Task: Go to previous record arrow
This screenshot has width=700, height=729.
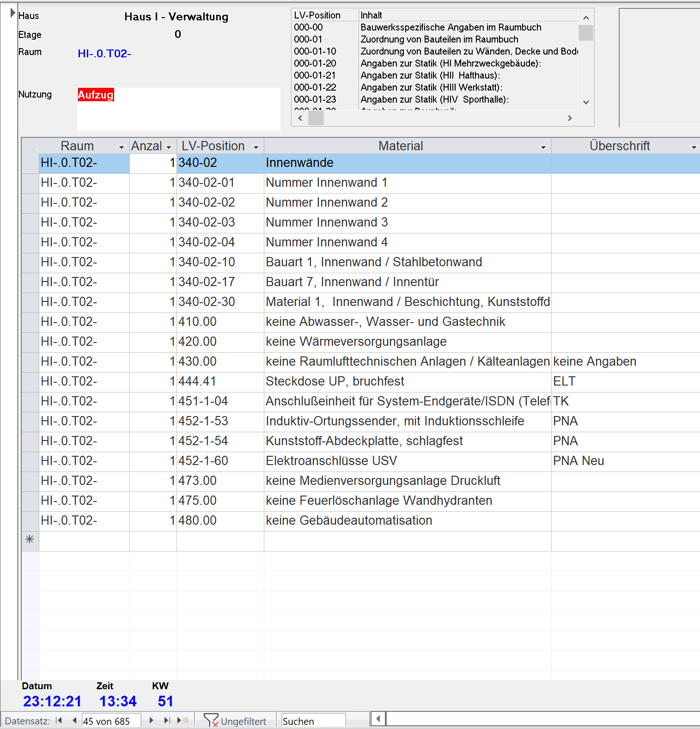Action: [74, 720]
